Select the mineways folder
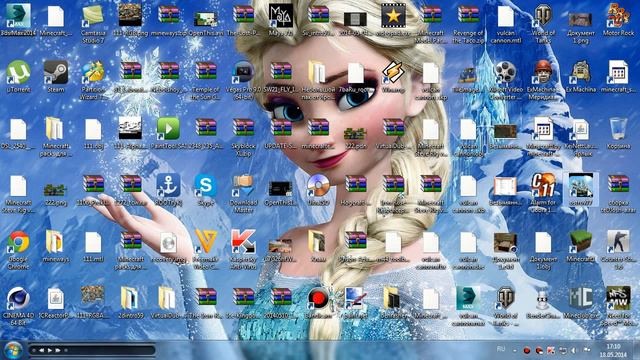The height and width of the screenshot is (360, 640). [56, 246]
